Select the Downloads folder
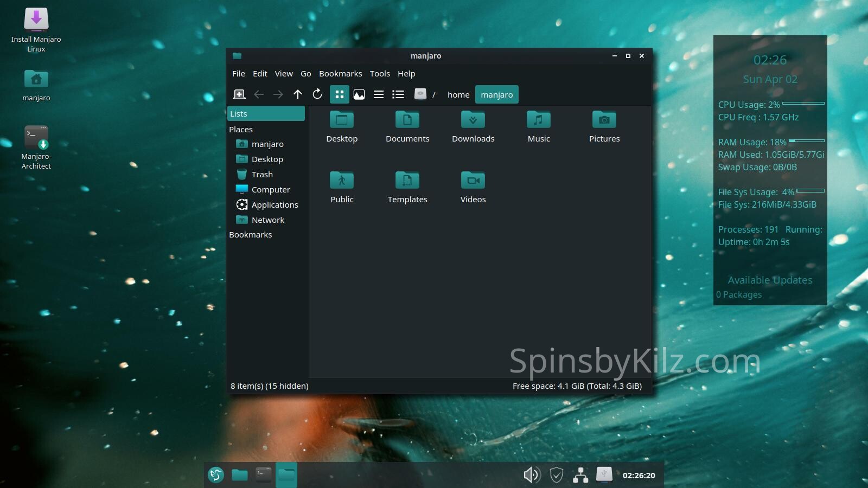 tap(473, 127)
